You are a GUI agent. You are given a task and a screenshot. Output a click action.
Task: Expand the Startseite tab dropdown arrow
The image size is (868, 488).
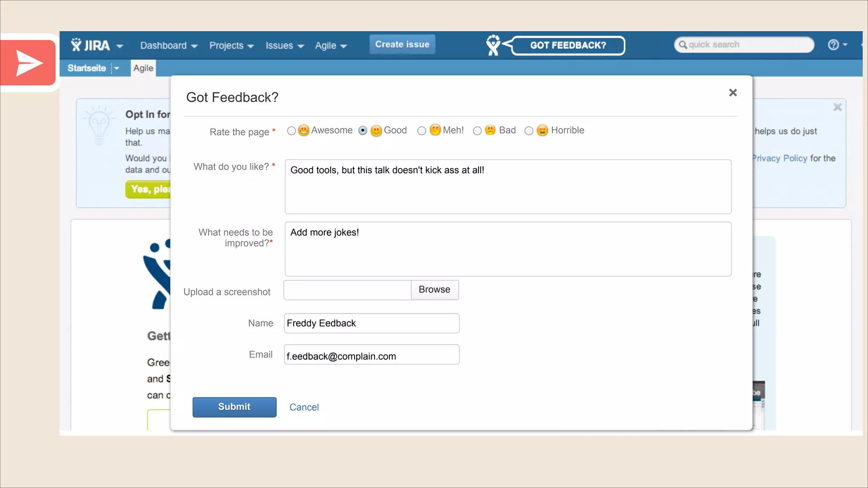[x=117, y=68]
